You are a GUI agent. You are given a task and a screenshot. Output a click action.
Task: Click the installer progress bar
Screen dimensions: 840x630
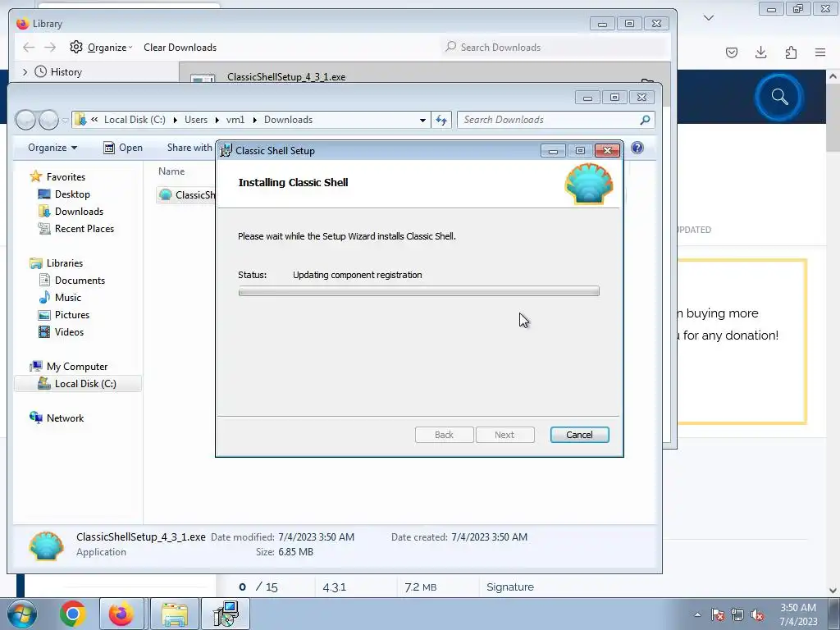[x=418, y=291]
